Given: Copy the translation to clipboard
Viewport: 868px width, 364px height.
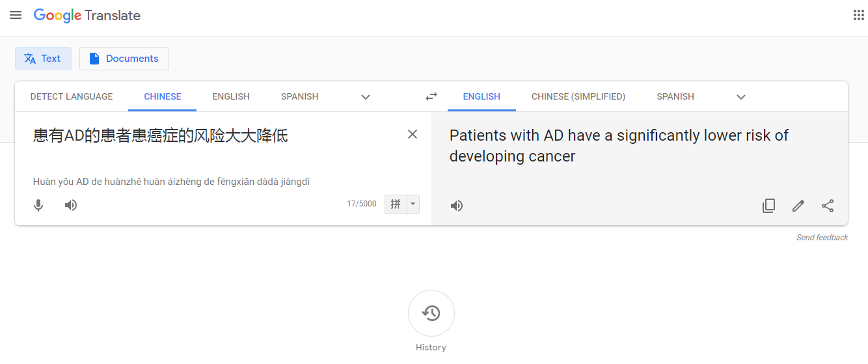Looking at the screenshot, I should (x=768, y=206).
